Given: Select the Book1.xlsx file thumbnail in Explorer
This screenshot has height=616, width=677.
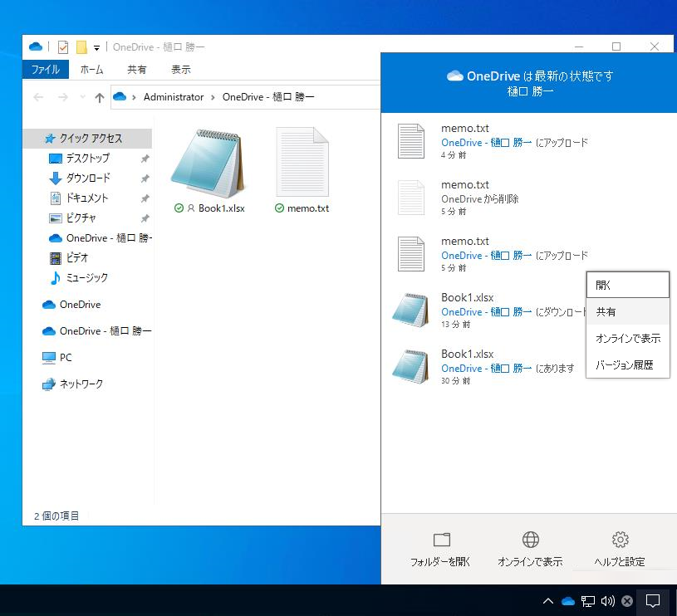Looking at the screenshot, I should (x=208, y=164).
